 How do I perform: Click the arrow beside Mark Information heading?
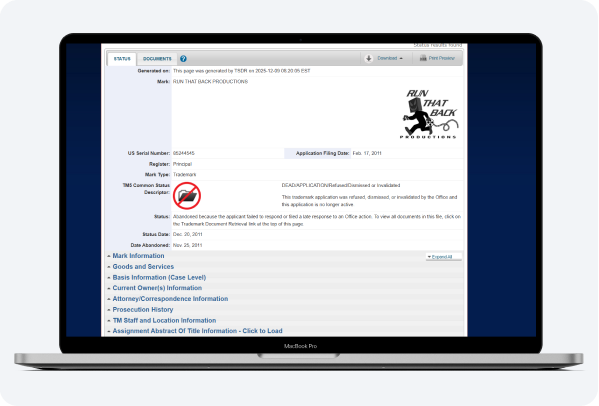pos(109,256)
